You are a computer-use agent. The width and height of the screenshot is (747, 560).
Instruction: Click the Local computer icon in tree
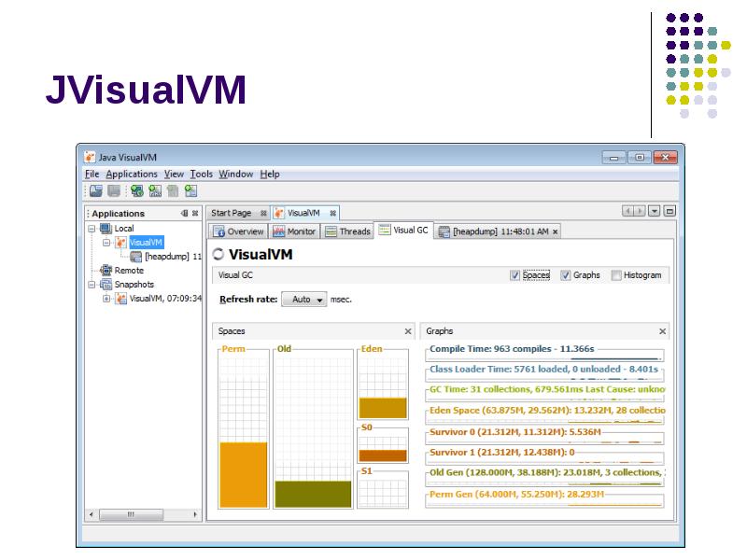tap(106, 229)
